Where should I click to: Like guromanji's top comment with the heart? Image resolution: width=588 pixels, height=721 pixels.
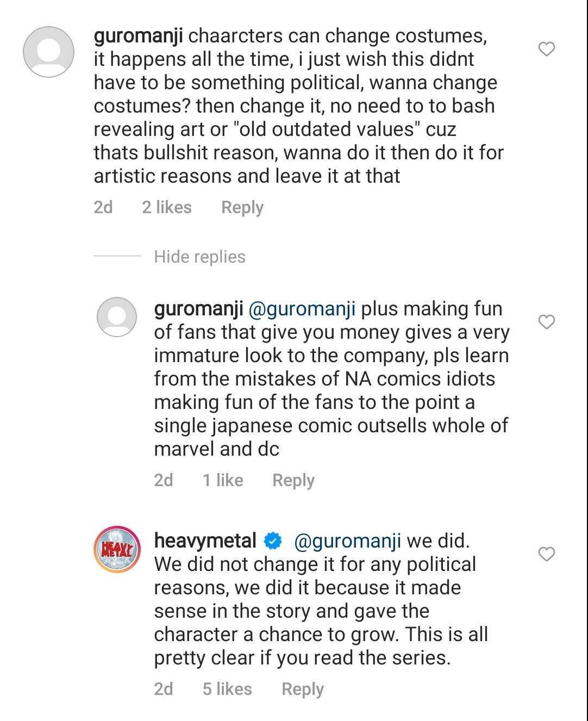[546, 49]
